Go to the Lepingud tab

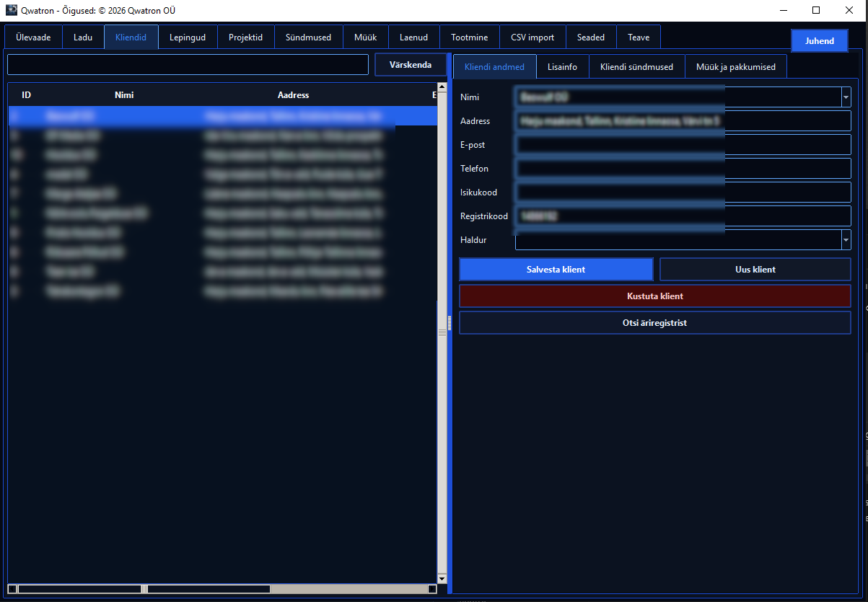pyautogui.click(x=188, y=37)
